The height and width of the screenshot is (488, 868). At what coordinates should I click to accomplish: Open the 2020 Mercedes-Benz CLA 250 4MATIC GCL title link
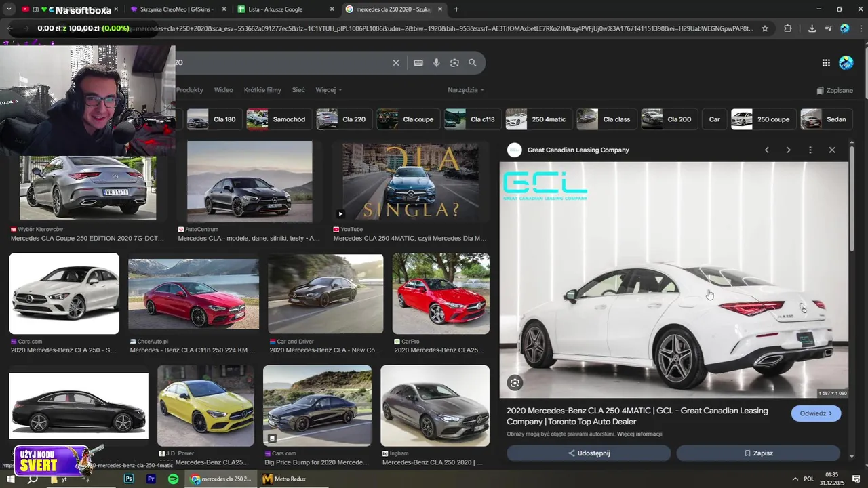pos(637,416)
